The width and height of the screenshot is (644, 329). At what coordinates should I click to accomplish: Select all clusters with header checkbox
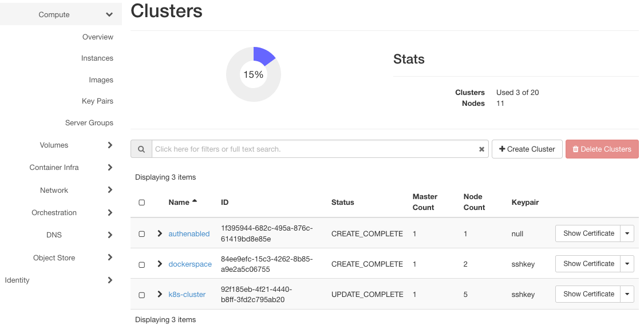pyautogui.click(x=142, y=203)
